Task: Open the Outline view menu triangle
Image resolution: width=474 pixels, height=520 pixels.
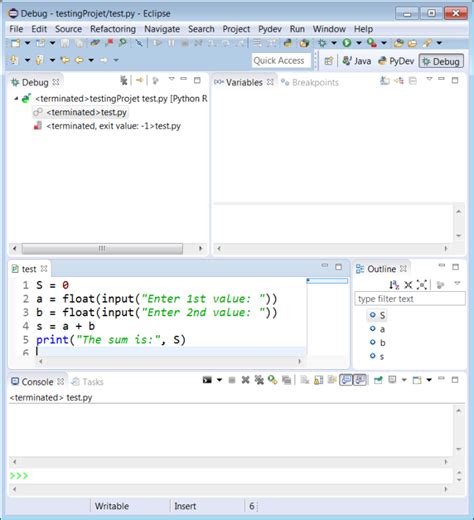Action: tap(457, 283)
